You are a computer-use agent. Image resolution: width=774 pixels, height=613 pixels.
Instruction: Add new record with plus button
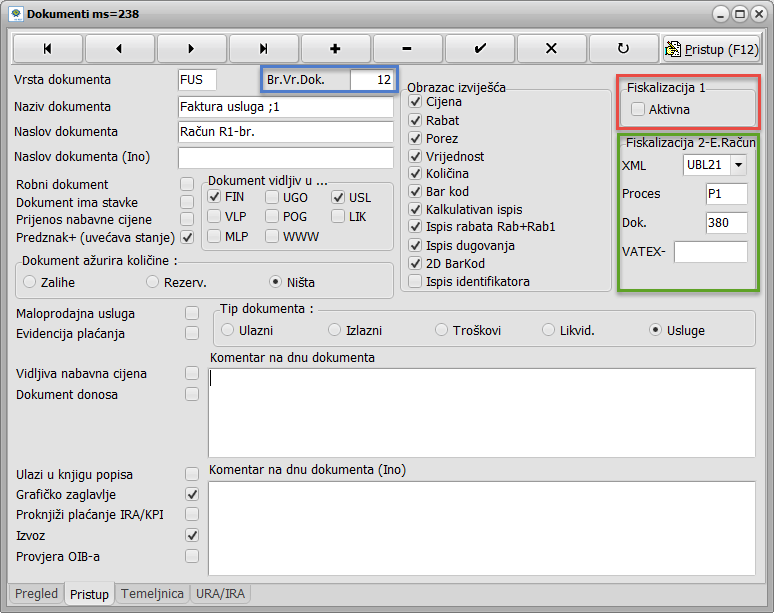335,48
